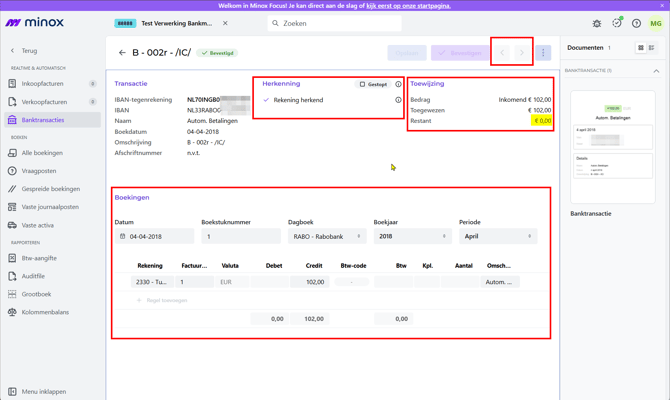Follow the 'kijk eerst op onze startpagina' link
The height and width of the screenshot is (400, 670).
(408, 6)
